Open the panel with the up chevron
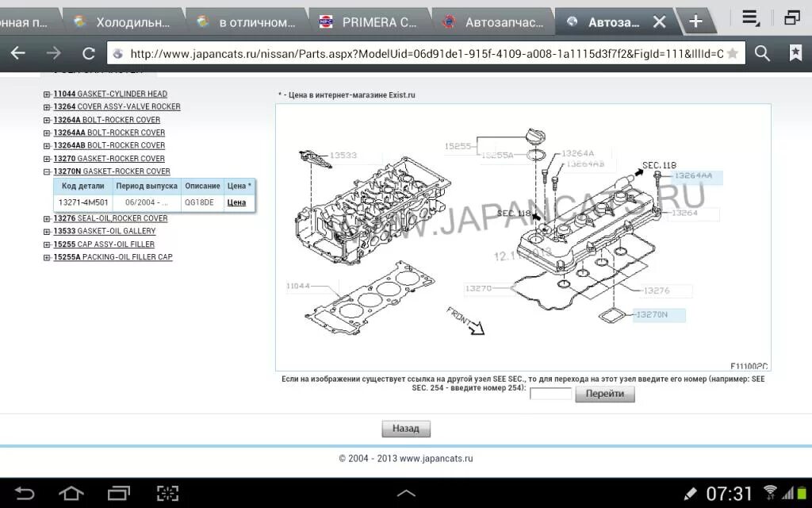812x508 pixels. click(406, 493)
